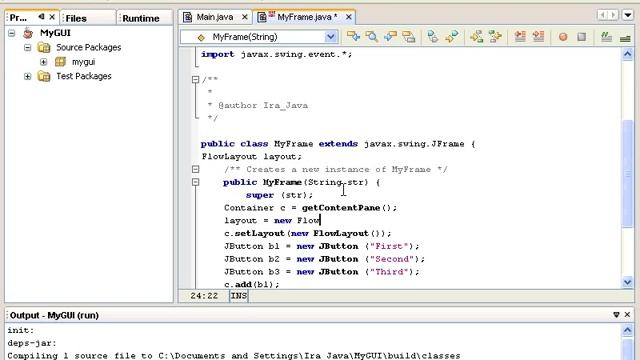The width and height of the screenshot is (640, 360).
Task: Click the 24:22 cursor position status
Action: click(204, 296)
